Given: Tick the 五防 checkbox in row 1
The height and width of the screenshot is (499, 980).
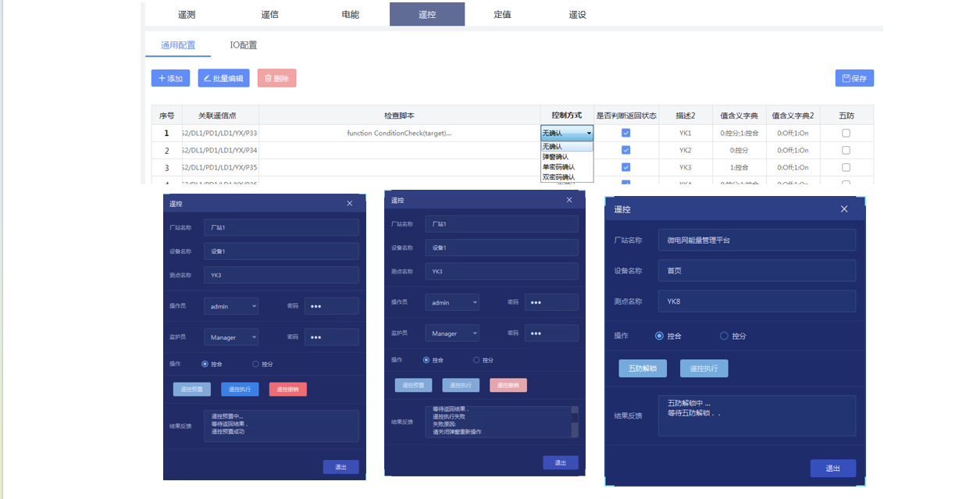Looking at the screenshot, I should [846, 134].
